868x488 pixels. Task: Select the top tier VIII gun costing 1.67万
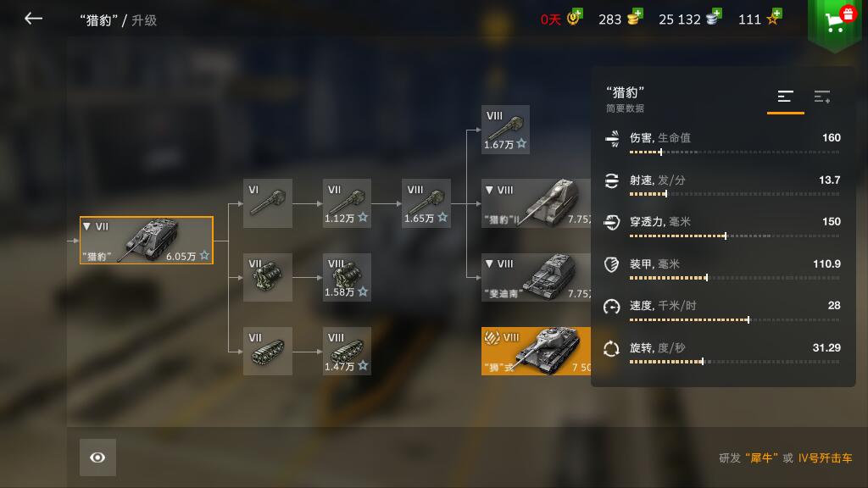coord(505,130)
